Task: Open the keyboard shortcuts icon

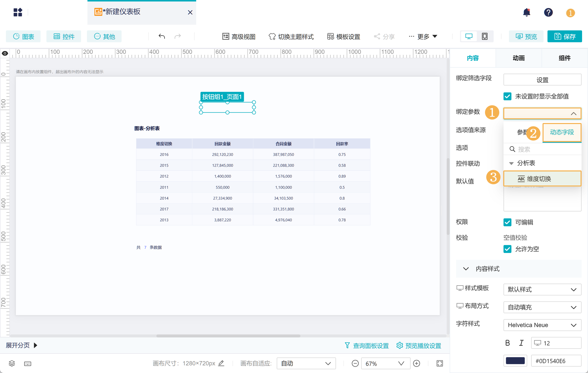Action: (28, 364)
